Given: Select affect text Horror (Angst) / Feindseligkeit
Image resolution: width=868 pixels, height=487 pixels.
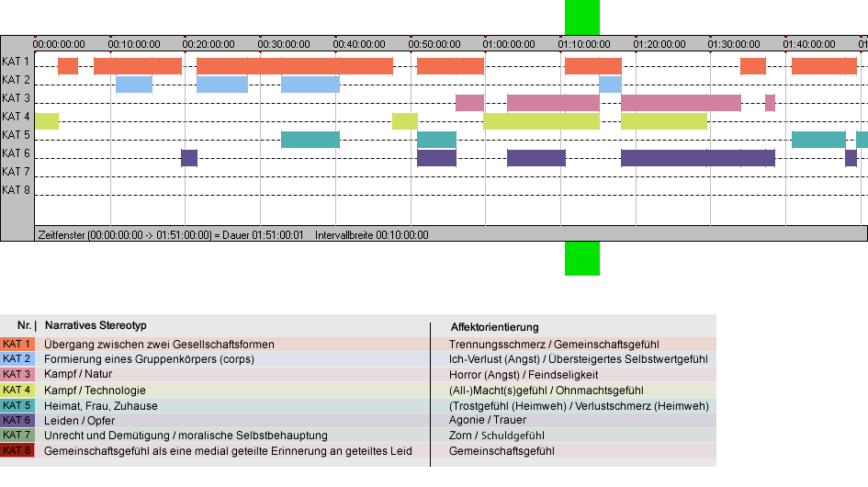Looking at the screenshot, I should 524,375.
